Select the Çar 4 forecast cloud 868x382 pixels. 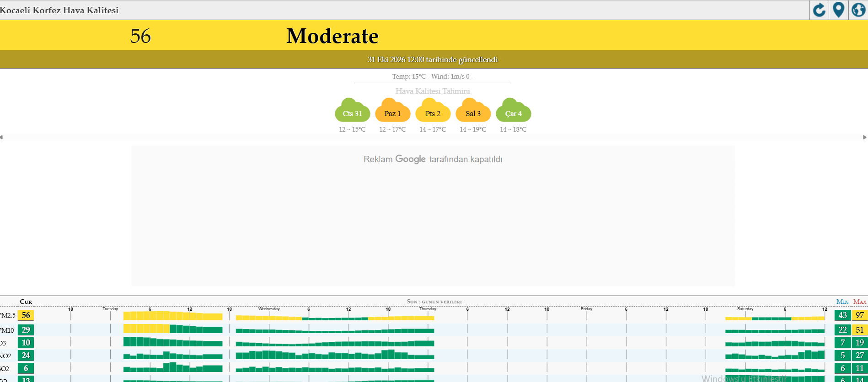(x=514, y=110)
